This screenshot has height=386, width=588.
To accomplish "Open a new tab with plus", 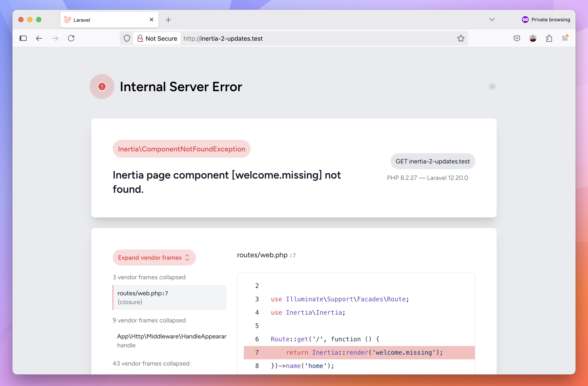I will (x=168, y=20).
